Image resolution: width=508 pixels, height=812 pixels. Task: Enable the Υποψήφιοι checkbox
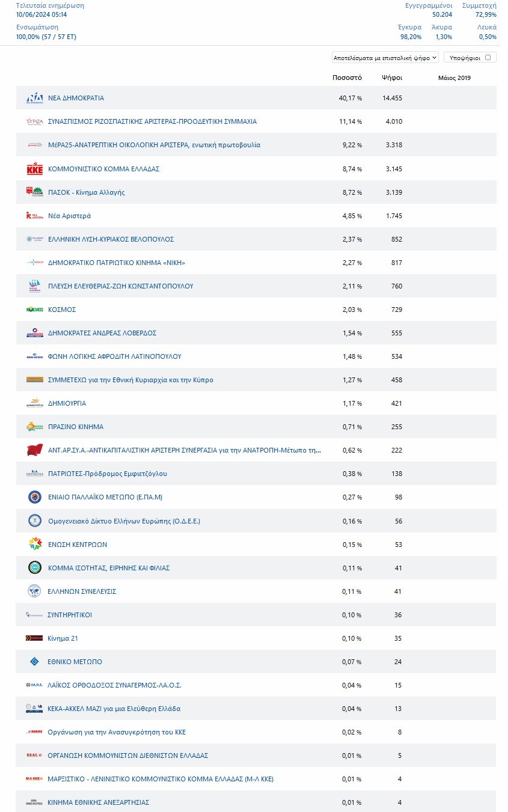point(488,58)
